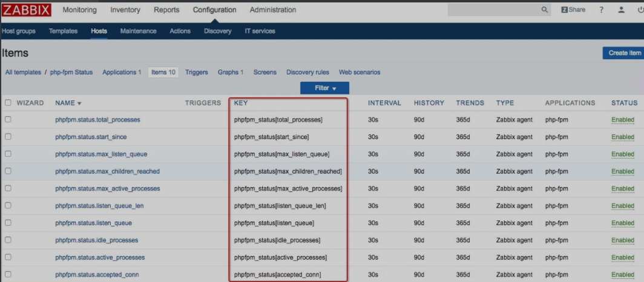
Task: Click key phpfpm_status[listen_queue] text
Action: pos(274,223)
